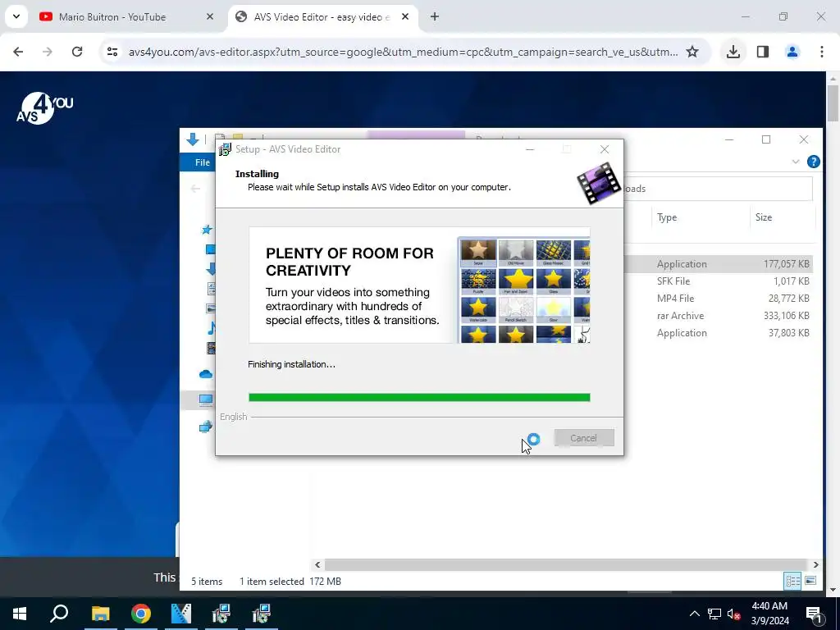
Task: Open the Videos folder icon in navigation pane
Action: pyautogui.click(x=211, y=348)
